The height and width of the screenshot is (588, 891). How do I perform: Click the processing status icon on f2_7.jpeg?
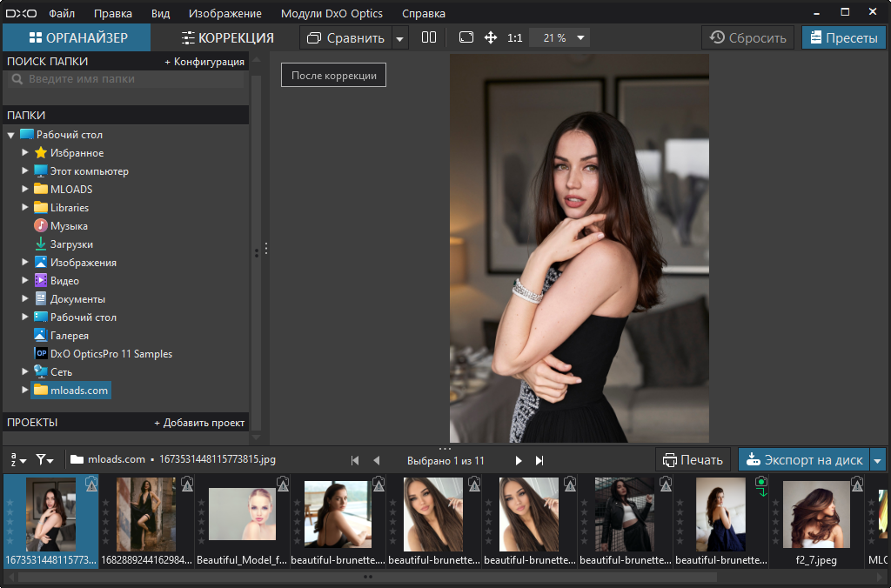(857, 484)
